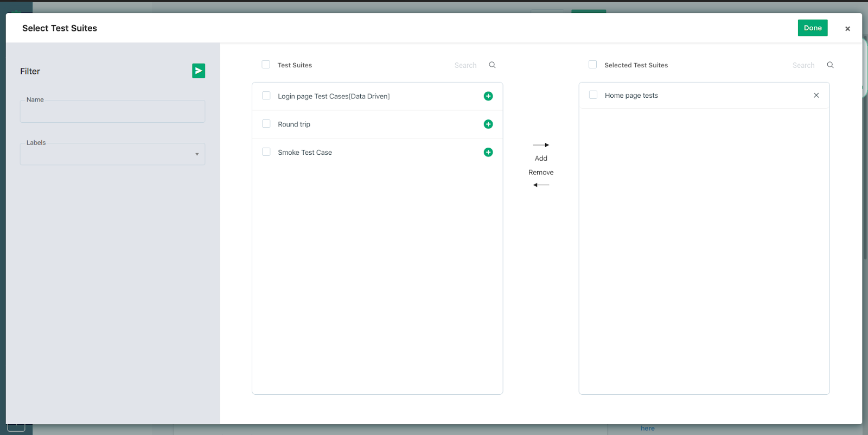Click the right arrow above Add
The width and height of the screenshot is (868, 435).
click(541, 145)
